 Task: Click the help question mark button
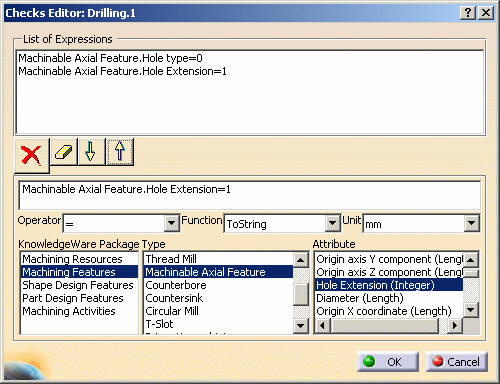pos(468,13)
